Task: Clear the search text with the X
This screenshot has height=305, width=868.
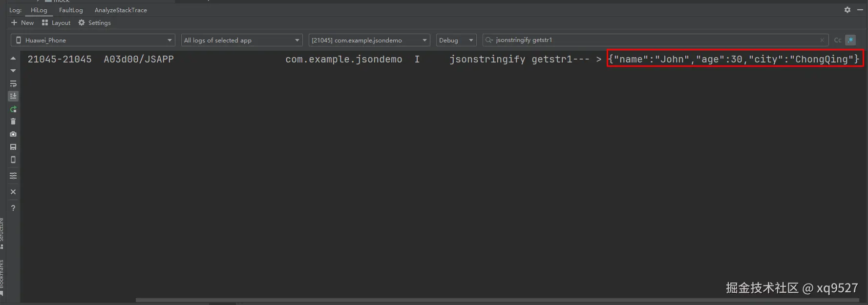Action: tap(822, 40)
